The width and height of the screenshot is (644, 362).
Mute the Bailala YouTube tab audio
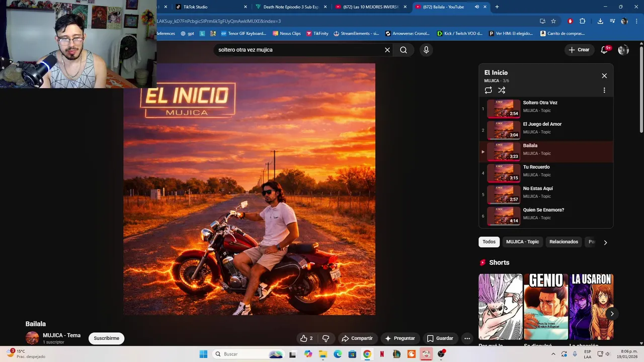coord(476,7)
